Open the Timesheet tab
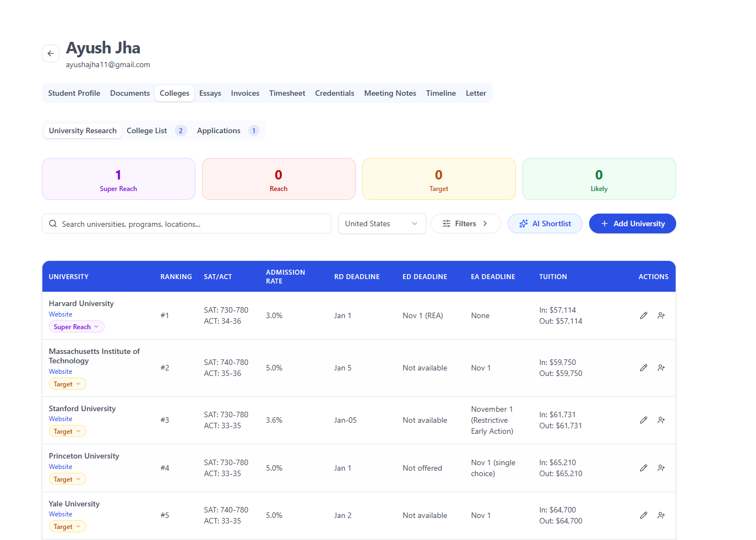 pyautogui.click(x=287, y=93)
